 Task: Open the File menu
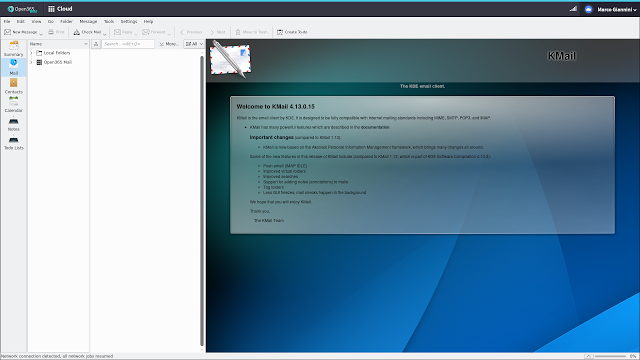(x=7, y=21)
